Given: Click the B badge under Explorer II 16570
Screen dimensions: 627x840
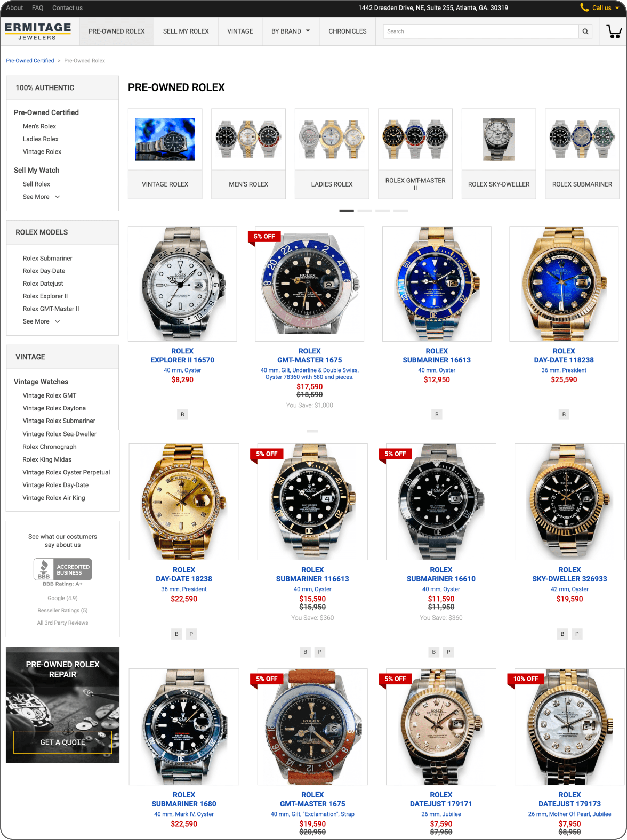Looking at the screenshot, I should click(x=182, y=414).
